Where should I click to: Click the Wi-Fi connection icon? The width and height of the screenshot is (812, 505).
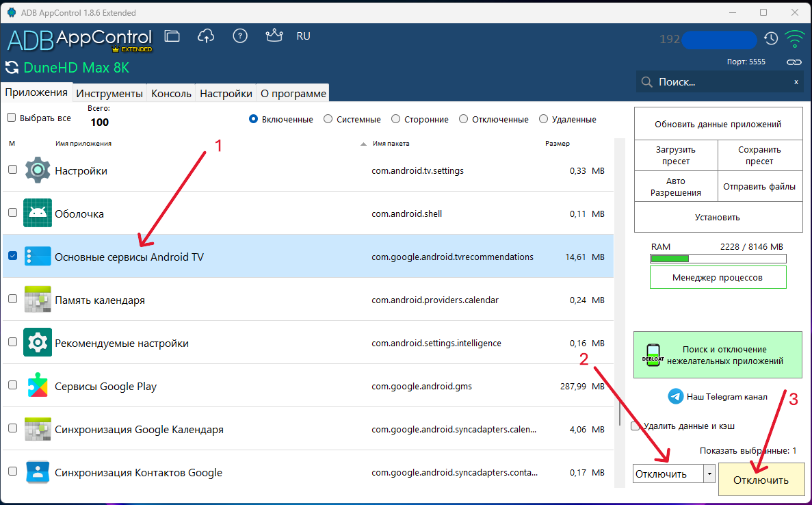794,38
